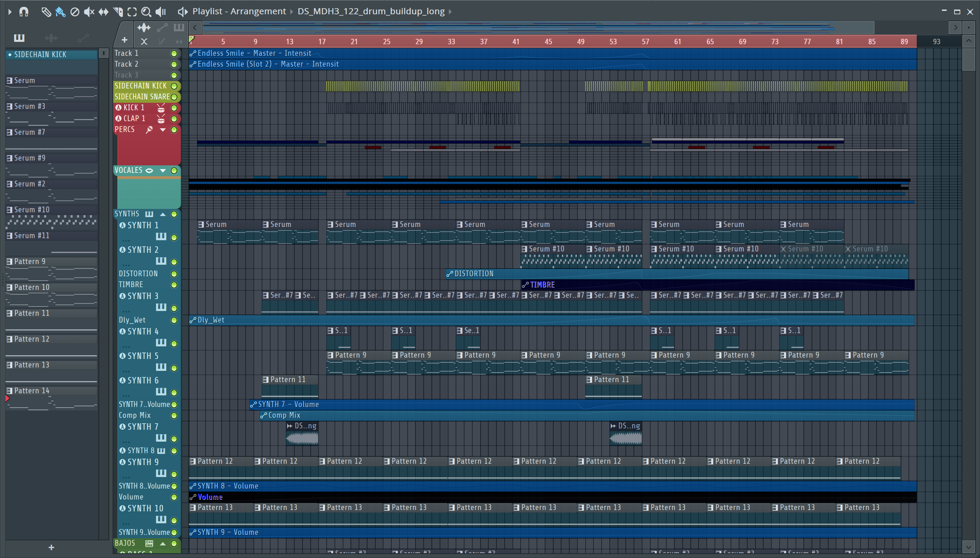980x558 pixels.
Task: Select the Slice tool
Action: pyautogui.click(x=118, y=12)
